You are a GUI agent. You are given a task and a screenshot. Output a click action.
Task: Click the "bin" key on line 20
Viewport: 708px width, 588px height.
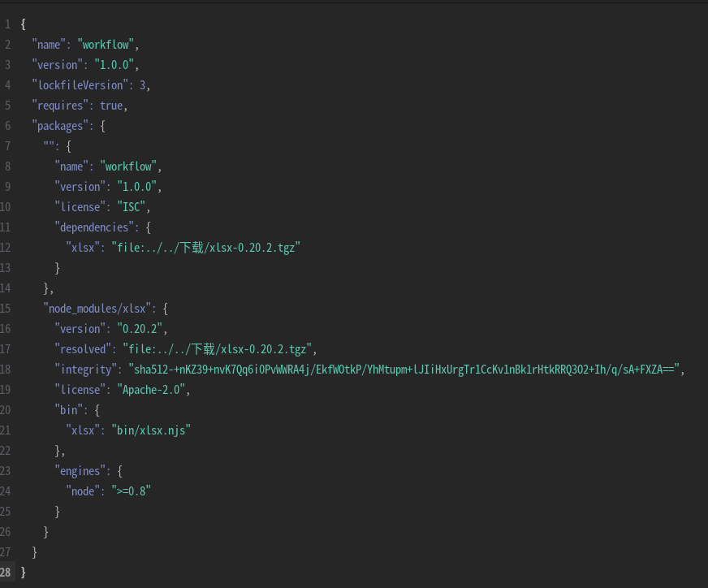coord(68,410)
